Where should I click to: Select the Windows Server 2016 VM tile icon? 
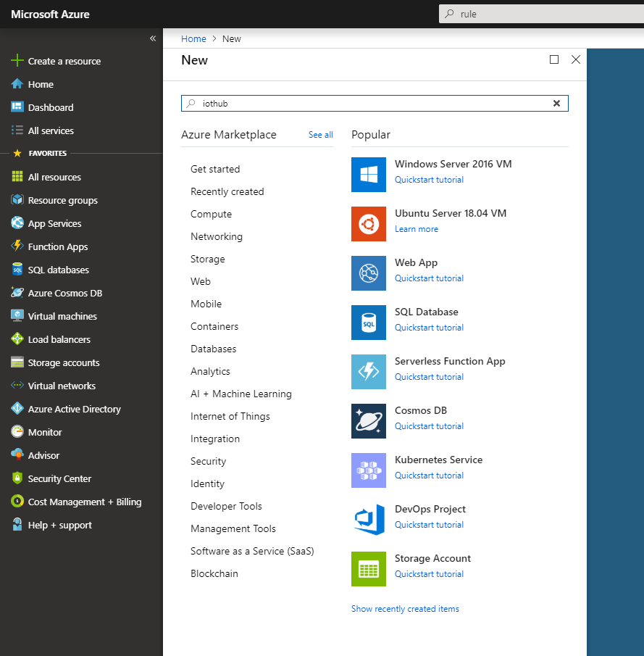(369, 175)
